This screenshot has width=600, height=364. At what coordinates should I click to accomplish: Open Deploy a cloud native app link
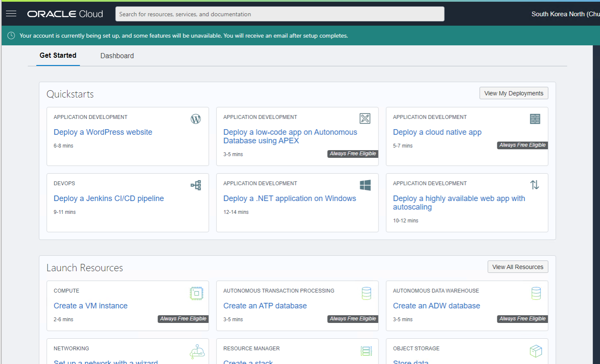pyautogui.click(x=437, y=132)
